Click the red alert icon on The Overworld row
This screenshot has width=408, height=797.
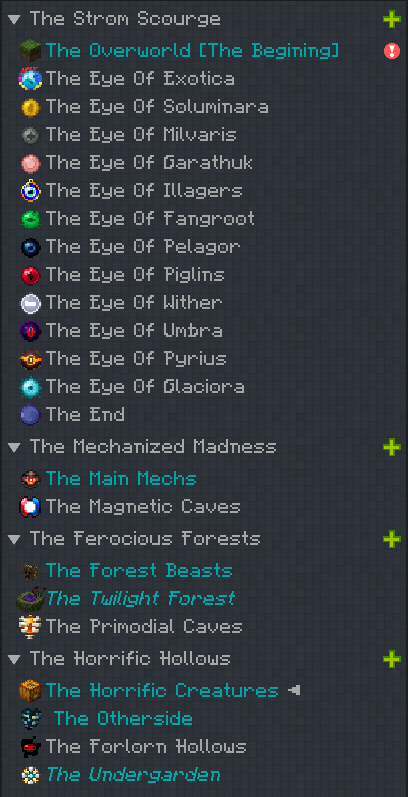[392, 51]
